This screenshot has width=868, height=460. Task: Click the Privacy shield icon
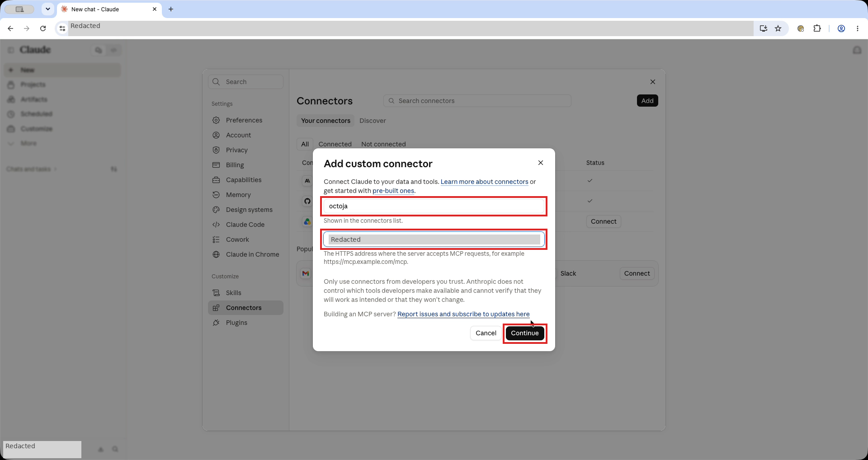tap(216, 150)
